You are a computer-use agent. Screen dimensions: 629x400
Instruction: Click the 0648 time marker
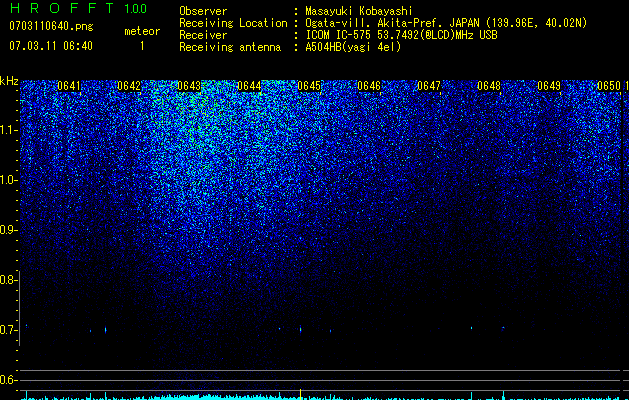[489, 86]
